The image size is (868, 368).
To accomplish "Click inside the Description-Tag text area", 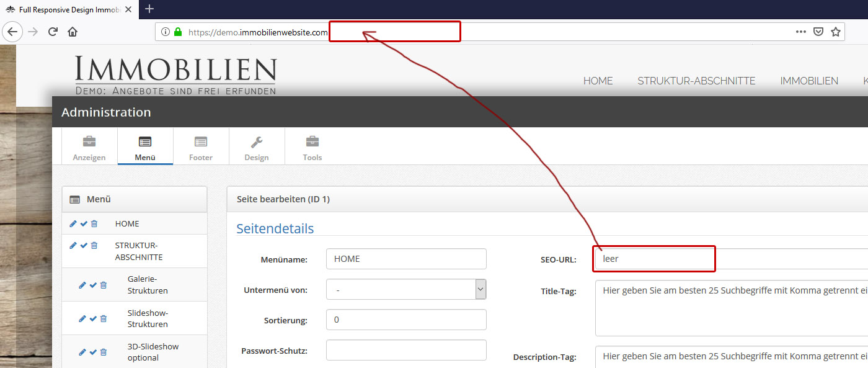I will point(731,357).
